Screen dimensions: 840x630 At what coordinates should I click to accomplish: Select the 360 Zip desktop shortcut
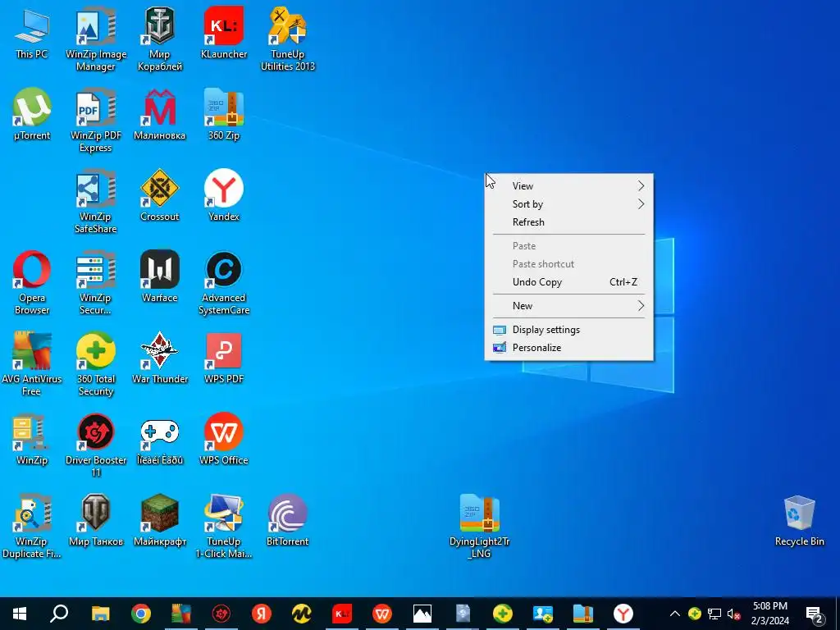tap(224, 114)
